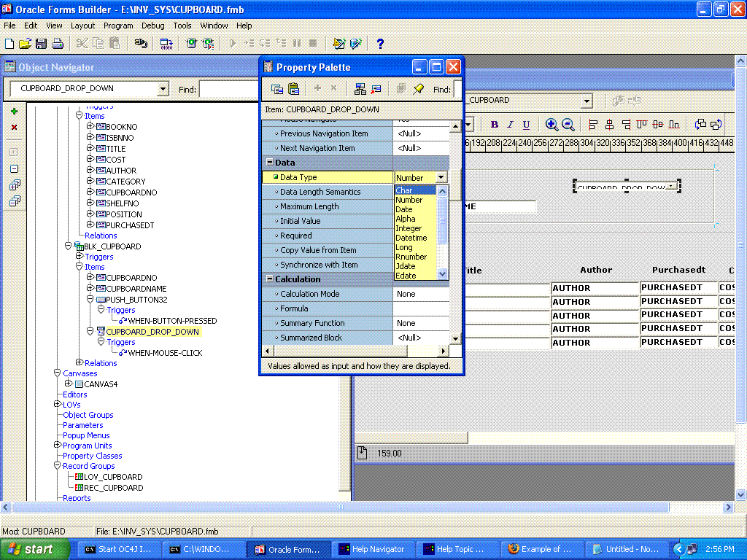Click the red X Delete icon in Navigator

click(15, 127)
